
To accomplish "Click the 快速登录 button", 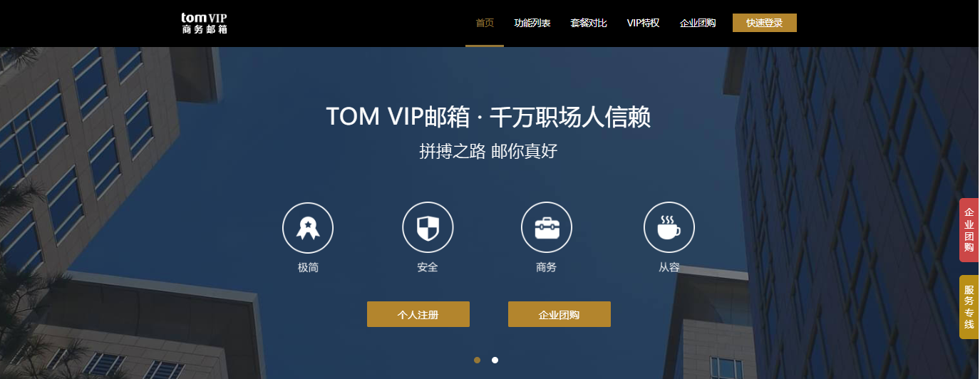I will pyautogui.click(x=765, y=23).
